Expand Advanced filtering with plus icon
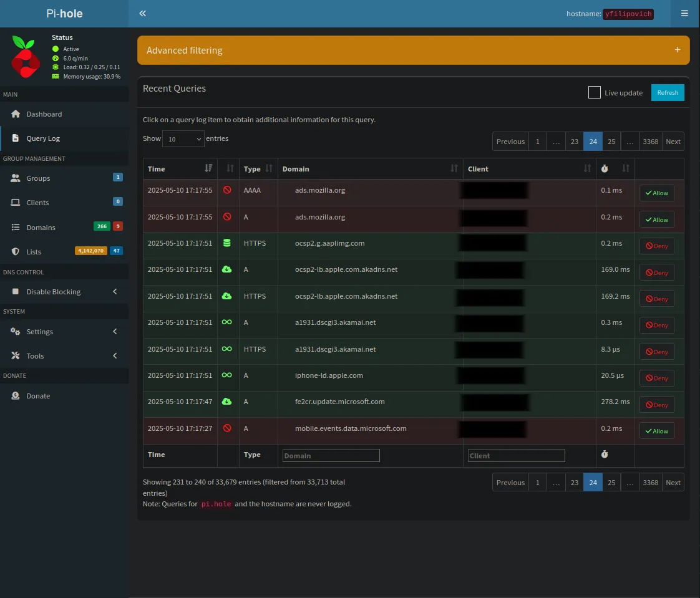Screen dimensions: 700x598 tap(678, 50)
